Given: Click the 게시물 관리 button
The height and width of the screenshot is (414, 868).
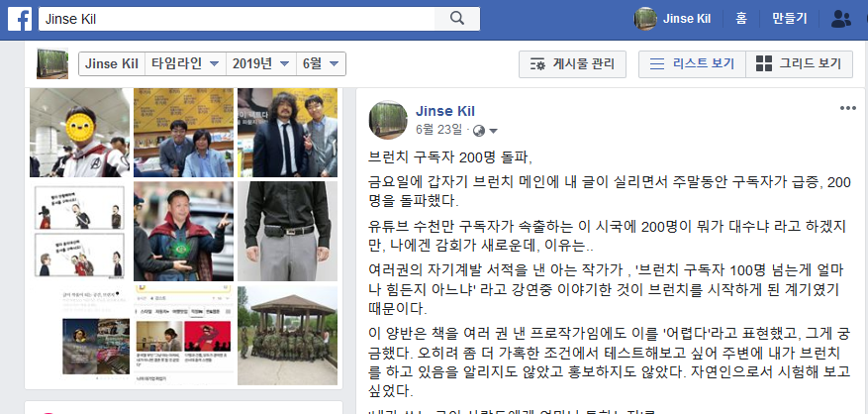Looking at the screenshot, I should [572, 64].
